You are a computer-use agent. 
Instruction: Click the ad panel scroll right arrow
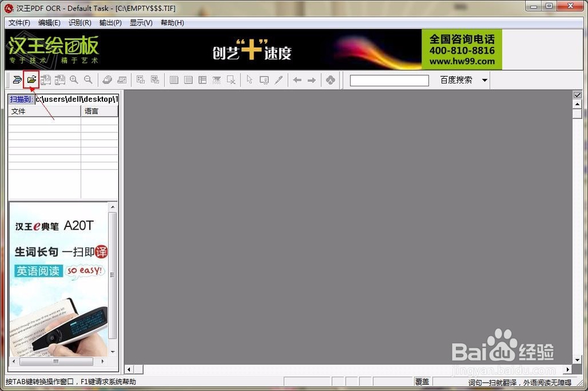[x=102, y=362]
